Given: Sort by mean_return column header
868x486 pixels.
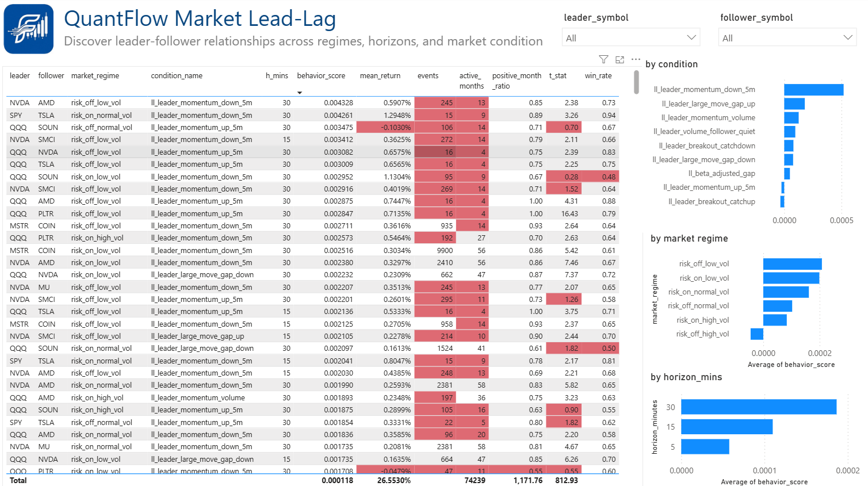Looking at the screenshot, I should (x=380, y=76).
